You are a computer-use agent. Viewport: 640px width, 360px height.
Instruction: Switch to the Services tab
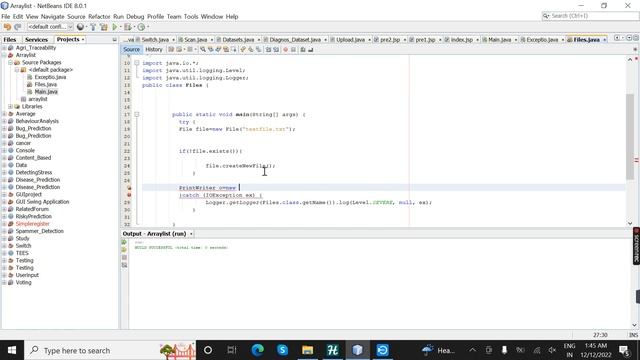(36, 40)
